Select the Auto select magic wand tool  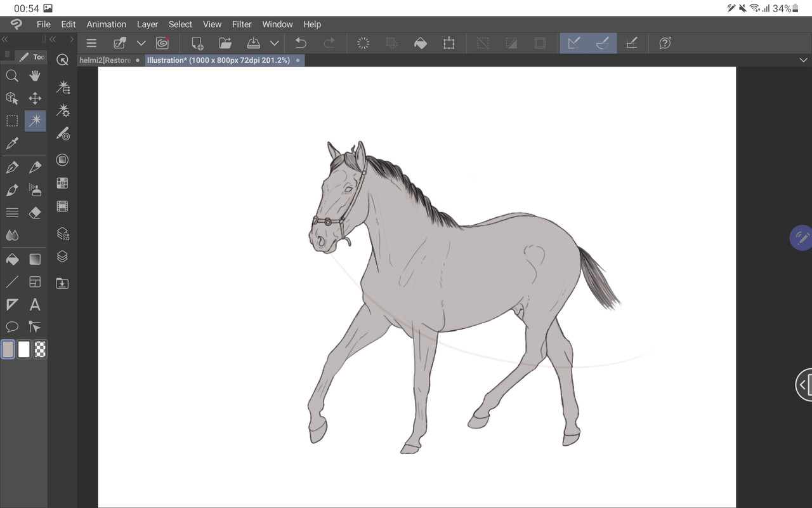[x=35, y=121]
